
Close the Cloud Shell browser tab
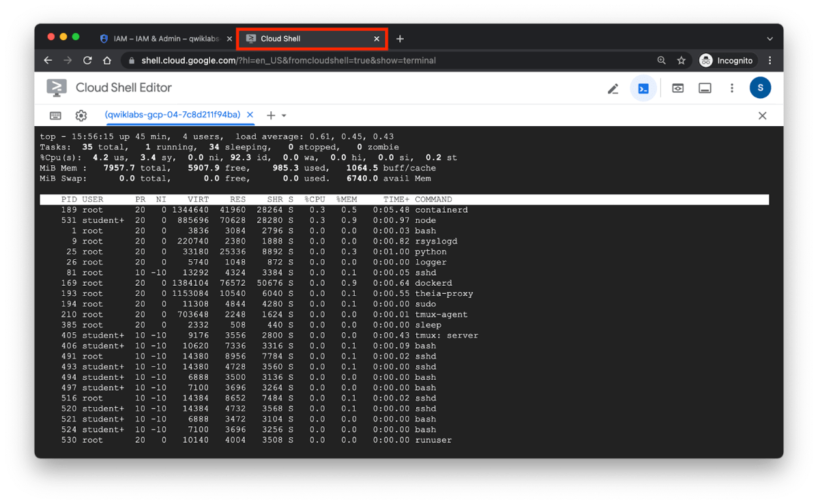pos(377,39)
